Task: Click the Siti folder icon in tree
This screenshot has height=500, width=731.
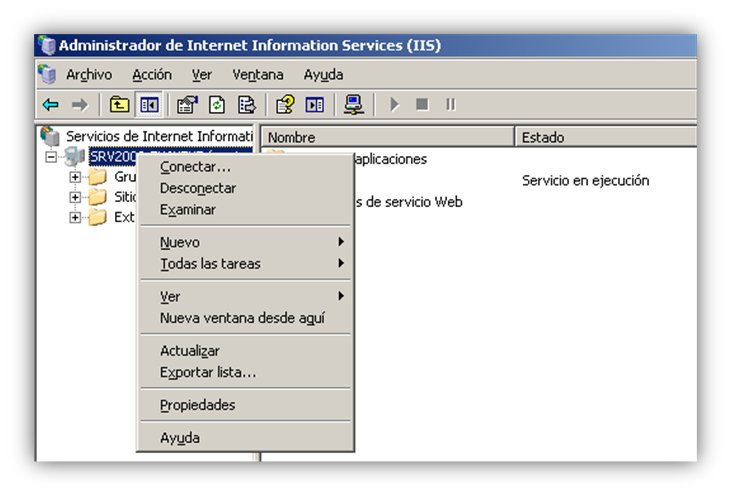Action: click(97, 197)
